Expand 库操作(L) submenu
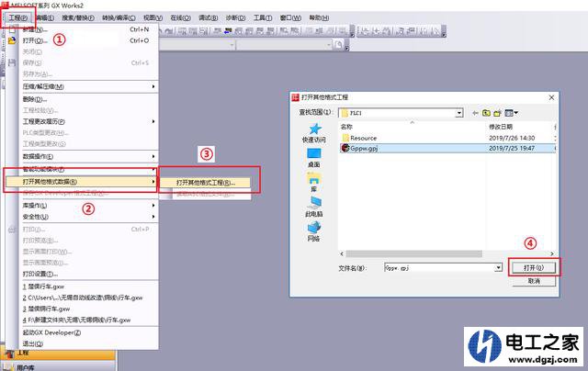Viewport: 588px width, 371px height. 88,206
